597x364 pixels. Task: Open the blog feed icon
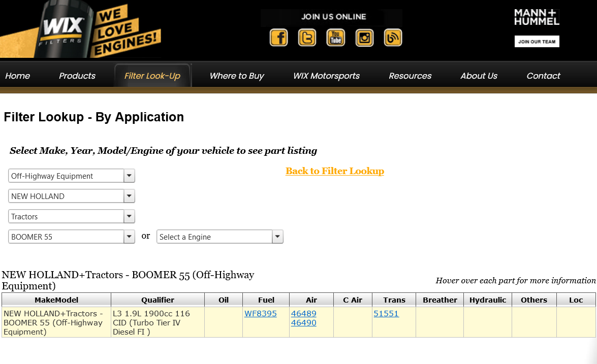(393, 38)
